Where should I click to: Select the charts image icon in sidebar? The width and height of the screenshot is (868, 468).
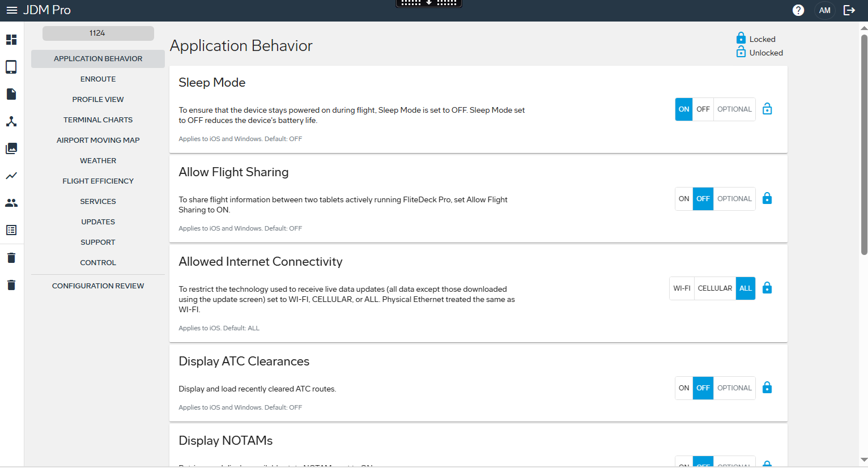click(11, 148)
